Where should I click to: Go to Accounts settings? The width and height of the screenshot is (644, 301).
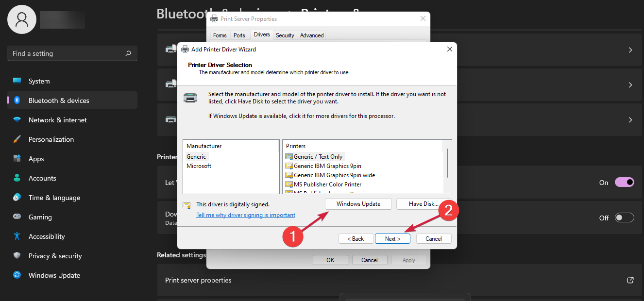coord(72,178)
